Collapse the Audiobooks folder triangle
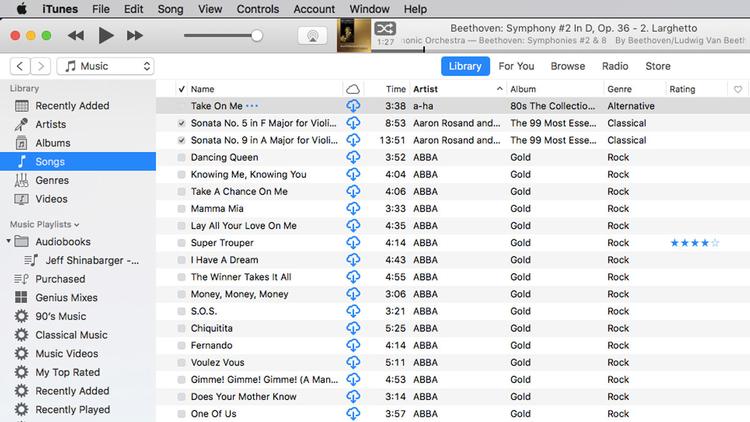Image resolution: width=750 pixels, height=422 pixels. pyautogui.click(x=8, y=241)
